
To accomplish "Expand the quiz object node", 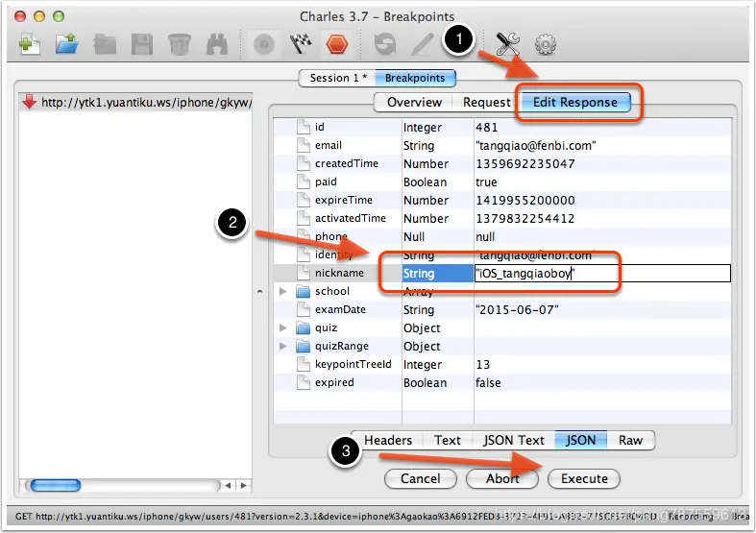I will pyautogui.click(x=283, y=327).
